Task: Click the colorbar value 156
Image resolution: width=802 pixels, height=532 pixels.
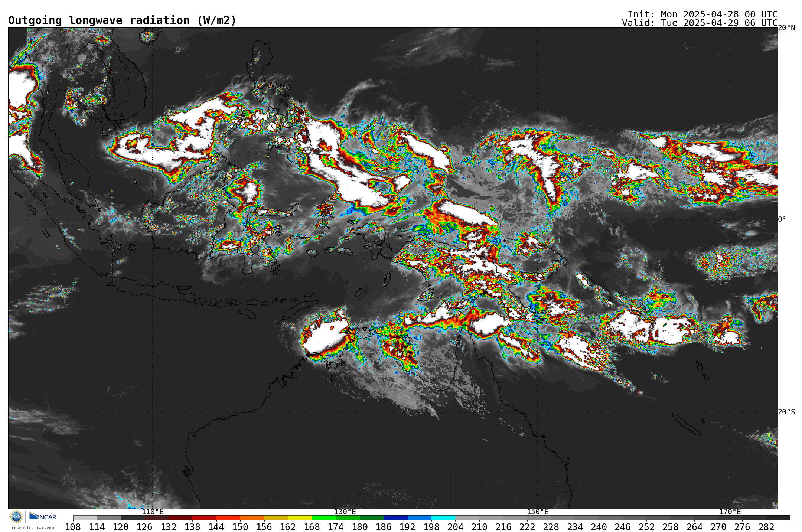Action: (x=264, y=527)
